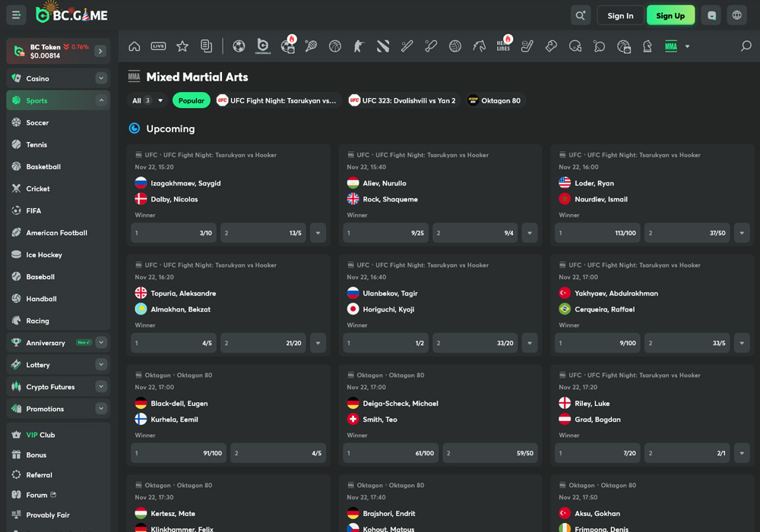Collapse the Sports sidebar section
Viewport: 760px width, 532px height.
pyautogui.click(x=101, y=100)
